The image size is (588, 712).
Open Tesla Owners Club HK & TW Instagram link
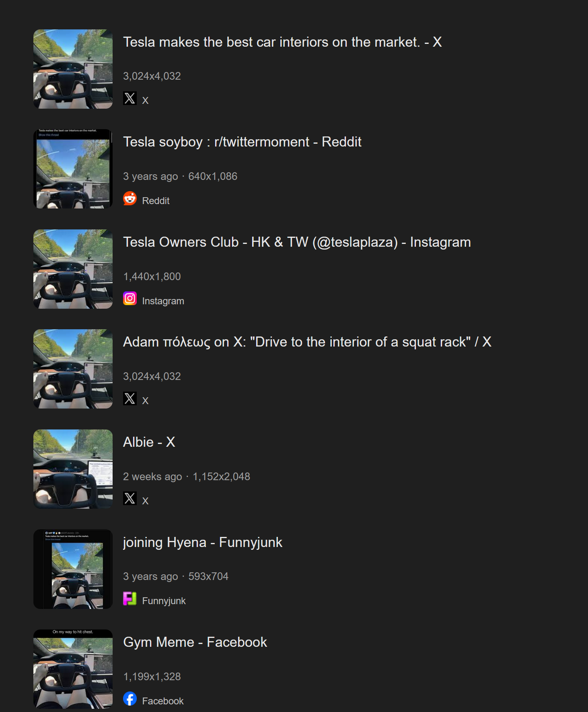point(297,242)
